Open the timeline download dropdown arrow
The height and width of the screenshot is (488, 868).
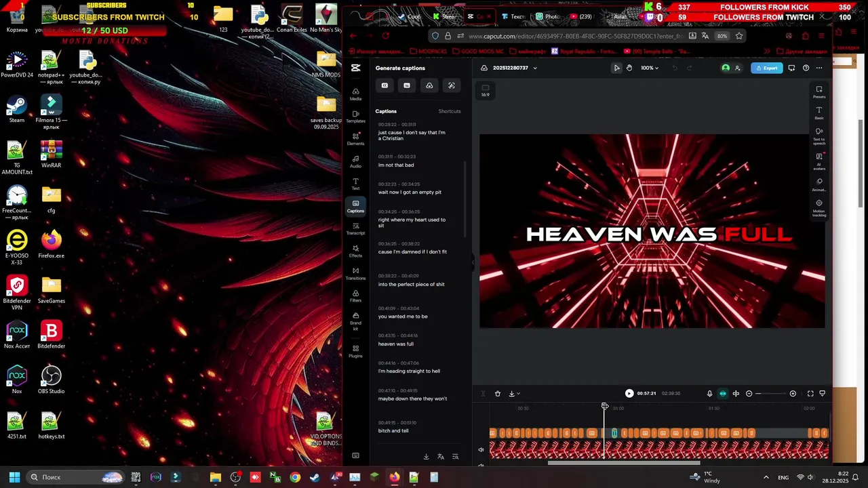point(518,393)
